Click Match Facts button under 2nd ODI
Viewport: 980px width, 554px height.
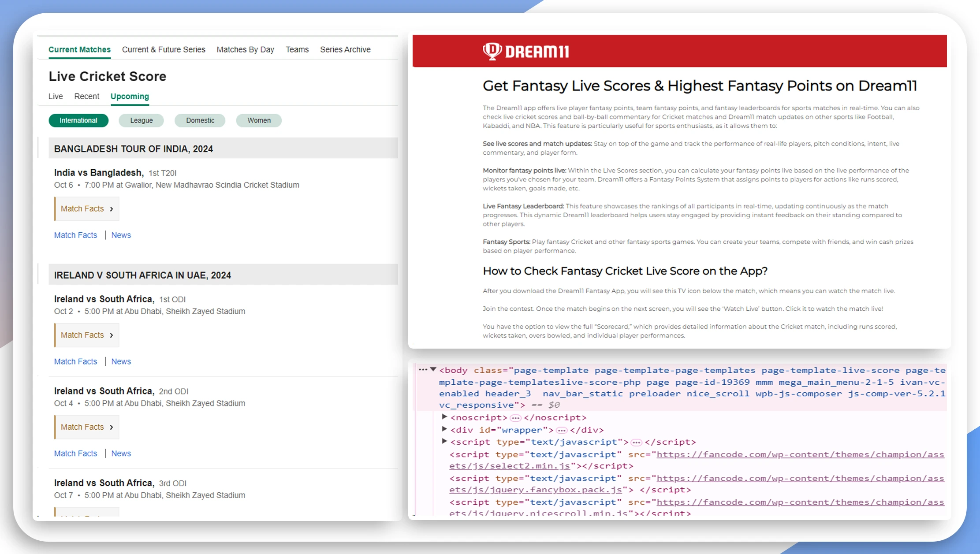pos(87,427)
